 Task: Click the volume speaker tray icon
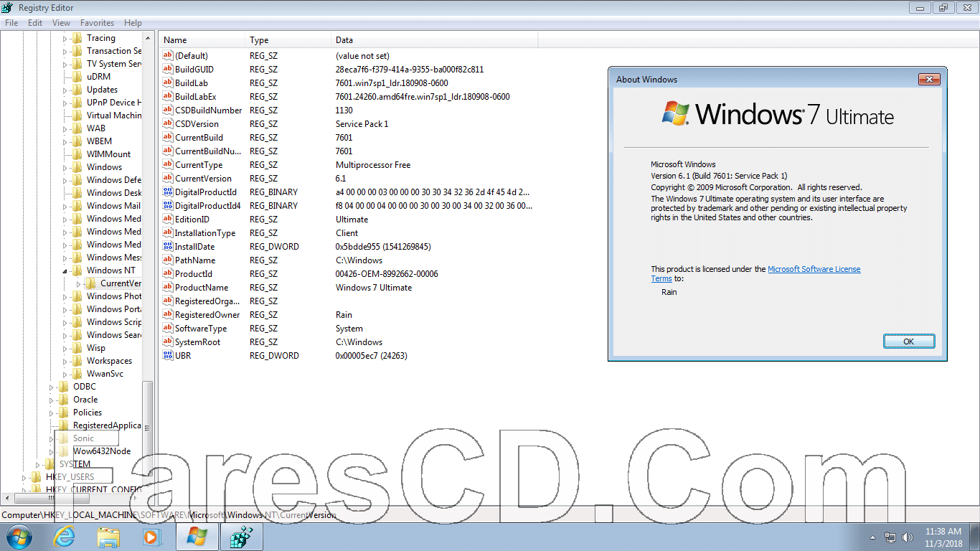909,537
